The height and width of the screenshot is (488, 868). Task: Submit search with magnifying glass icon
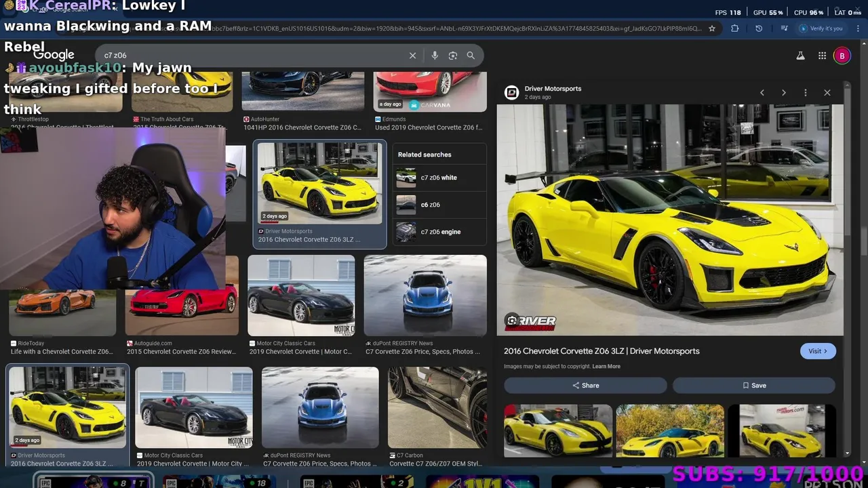[x=471, y=56]
